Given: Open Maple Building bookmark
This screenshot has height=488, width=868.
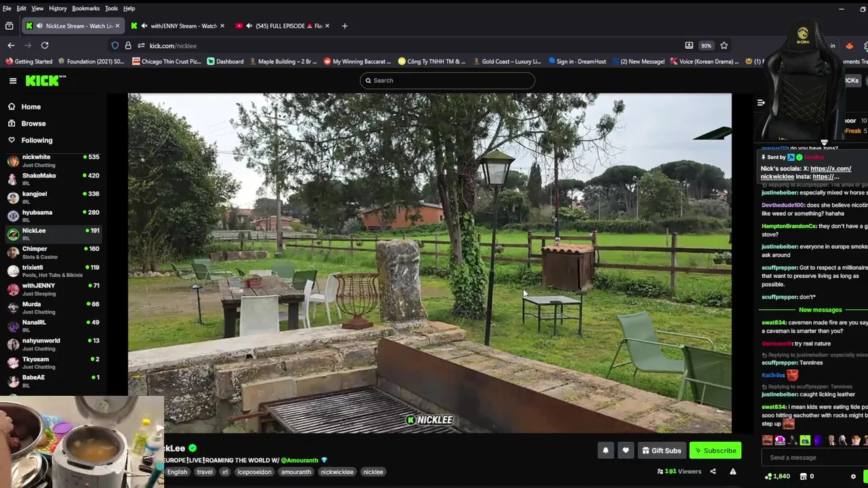Looking at the screenshot, I should 283,61.
